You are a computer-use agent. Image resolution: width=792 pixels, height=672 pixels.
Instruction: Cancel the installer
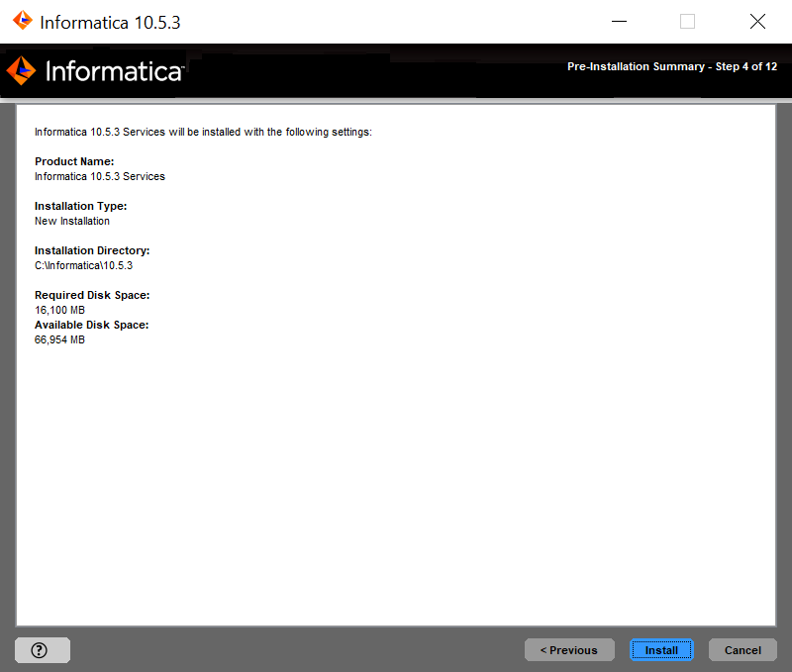742,650
